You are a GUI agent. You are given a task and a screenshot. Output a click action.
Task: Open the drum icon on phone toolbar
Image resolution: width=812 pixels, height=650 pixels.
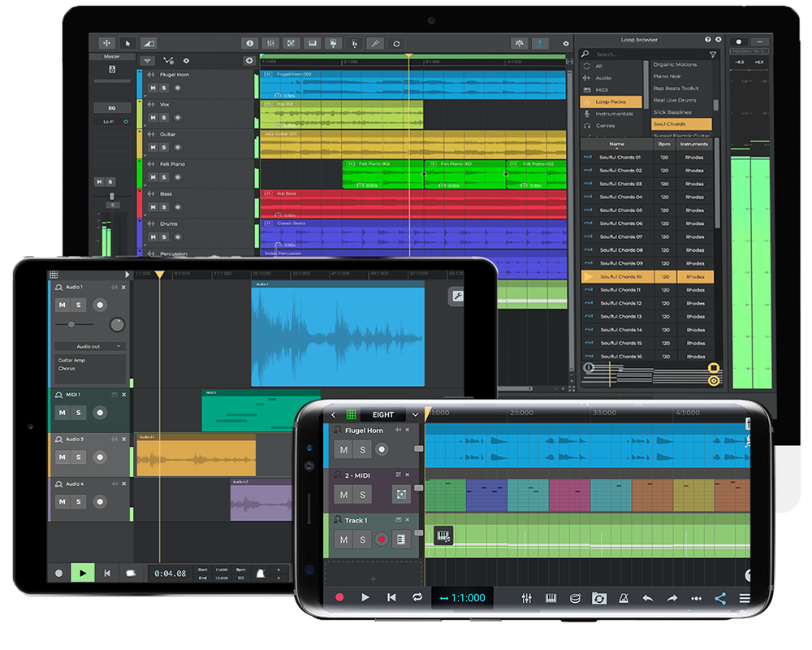575,598
